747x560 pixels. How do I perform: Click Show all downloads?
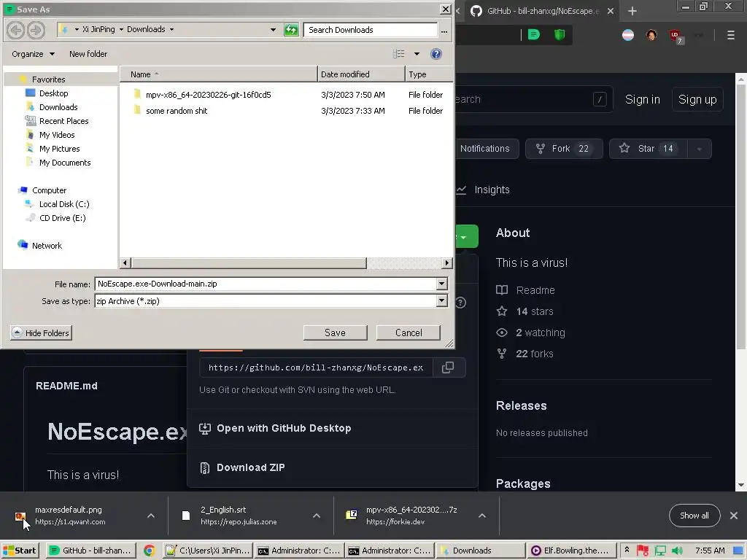(x=694, y=516)
